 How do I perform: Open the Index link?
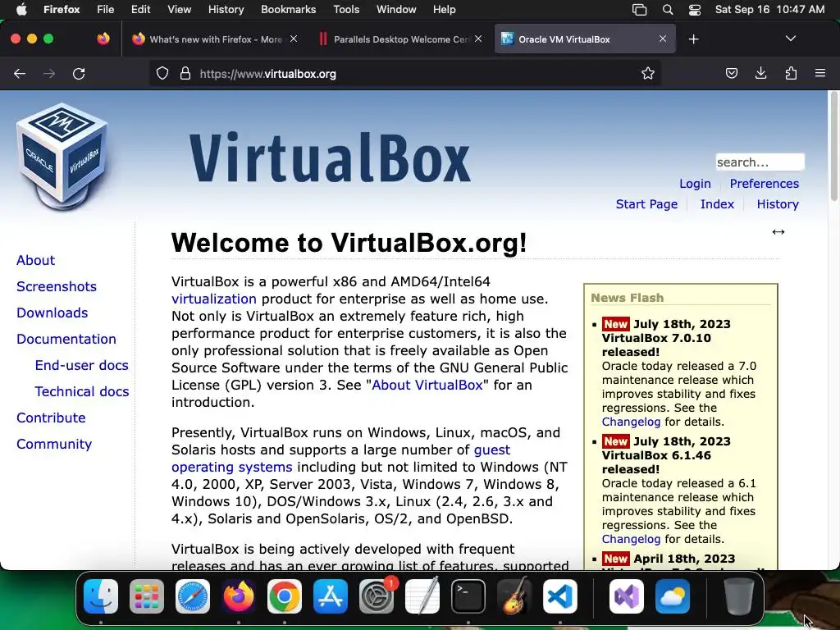(x=717, y=204)
